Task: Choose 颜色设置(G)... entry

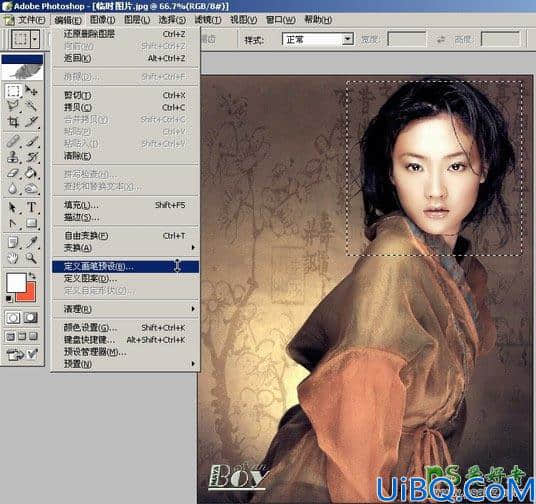Action: pos(125,328)
